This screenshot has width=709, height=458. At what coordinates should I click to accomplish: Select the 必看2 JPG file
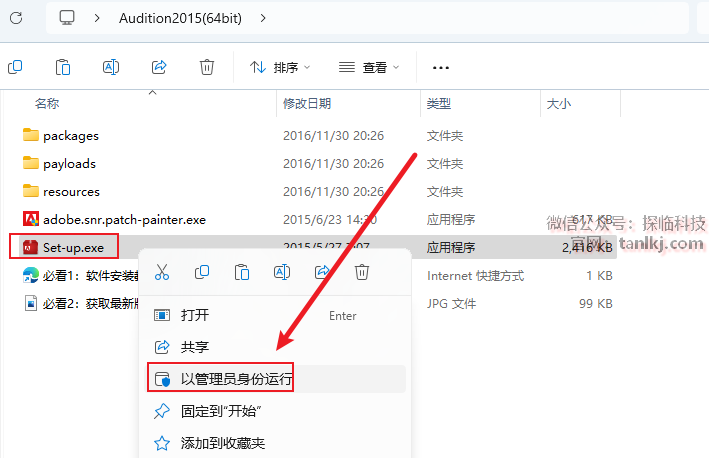[90, 304]
